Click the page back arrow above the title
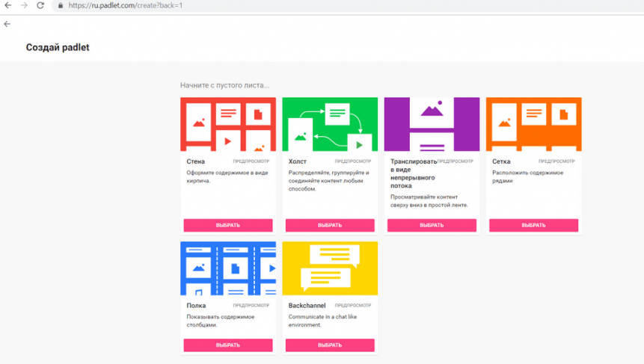Viewport: 644px width, 364px height. coord(7,24)
